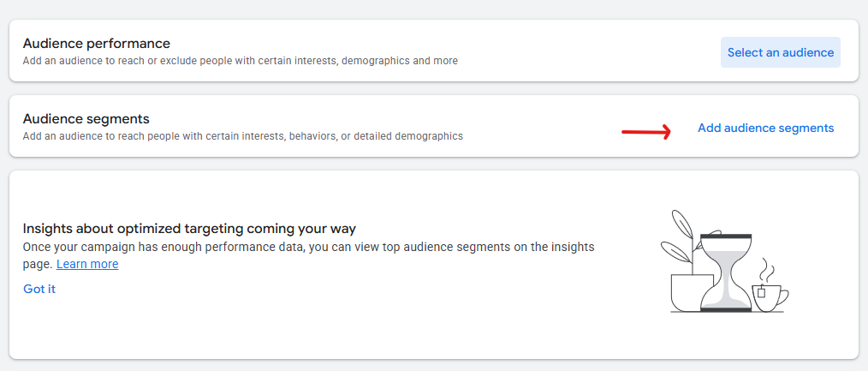This screenshot has width=868, height=371.
Task: Click the optimized targeting insights heading
Action: [189, 229]
